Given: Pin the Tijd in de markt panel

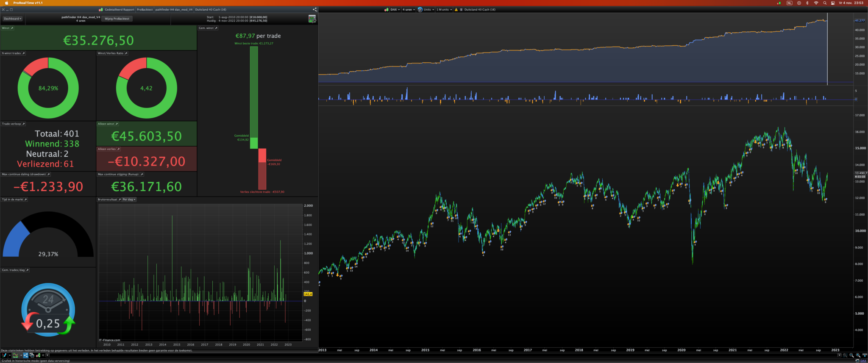Looking at the screenshot, I should pyautogui.click(x=26, y=200).
